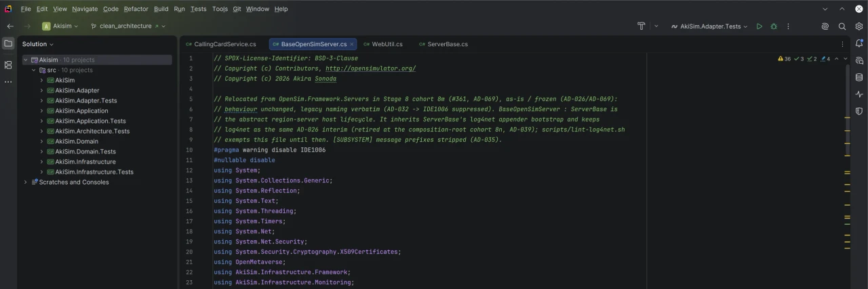This screenshot has height=289, width=868.
Task: Open the AkiSim.Adapter.Tests run configuration dropdown
Action: [x=709, y=26]
